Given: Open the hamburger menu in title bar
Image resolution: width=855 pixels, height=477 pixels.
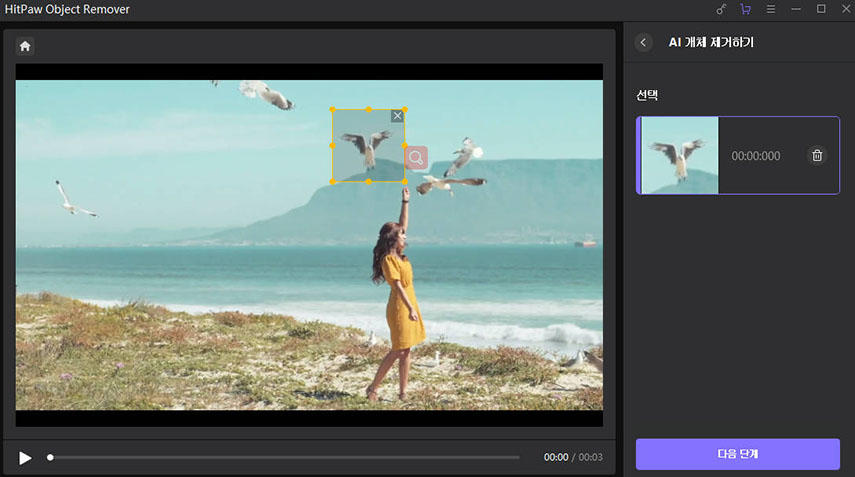Looking at the screenshot, I should (770, 9).
